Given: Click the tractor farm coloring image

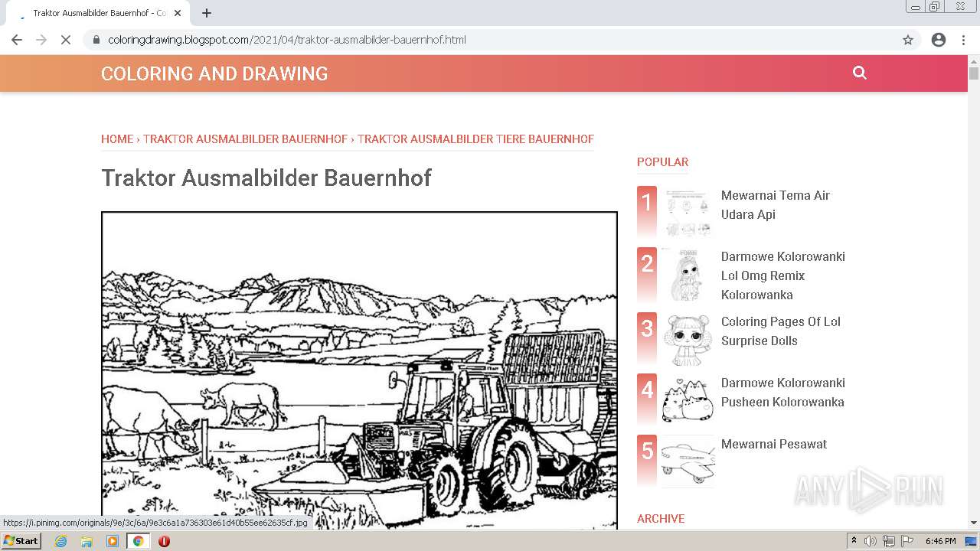Looking at the screenshot, I should pos(359,370).
